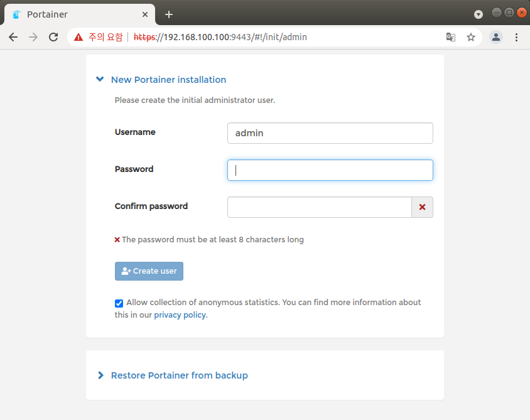The height and width of the screenshot is (420, 530).
Task: Click the browser forward arrow
Action: (33, 37)
